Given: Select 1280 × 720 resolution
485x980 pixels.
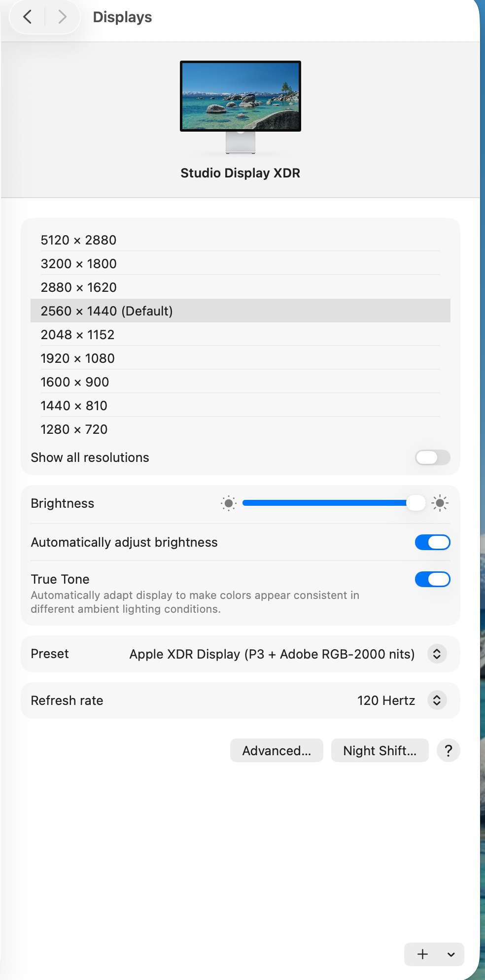Looking at the screenshot, I should click(x=241, y=429).
